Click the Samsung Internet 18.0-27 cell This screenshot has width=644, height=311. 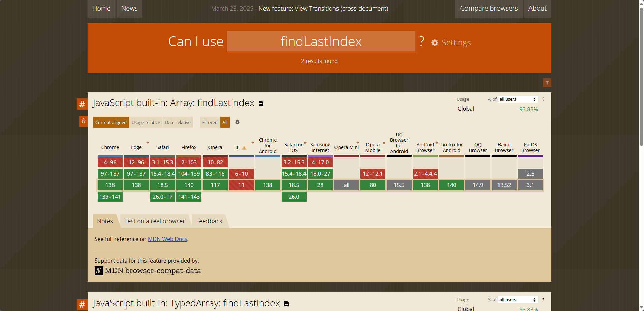pyautogui.click(x=320, y=174)
